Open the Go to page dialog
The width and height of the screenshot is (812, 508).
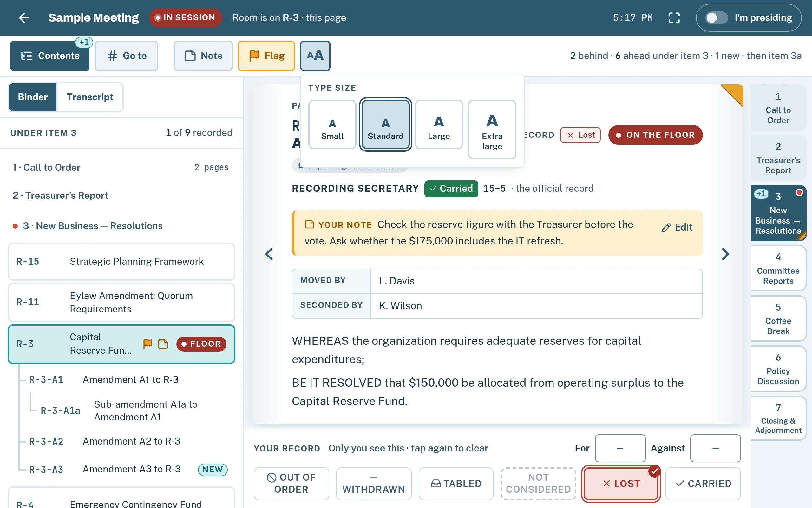(126, 56)
